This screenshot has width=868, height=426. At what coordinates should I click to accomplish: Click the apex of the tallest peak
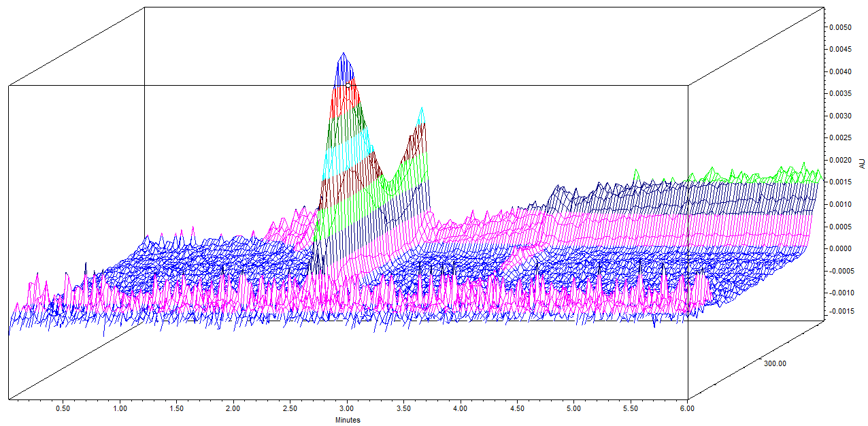(344, 54)
